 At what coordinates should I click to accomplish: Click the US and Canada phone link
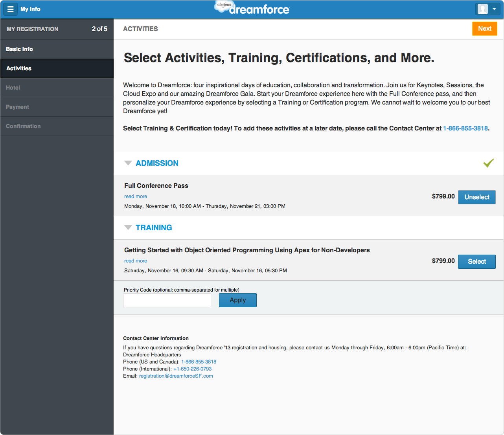tap(199, 362)
